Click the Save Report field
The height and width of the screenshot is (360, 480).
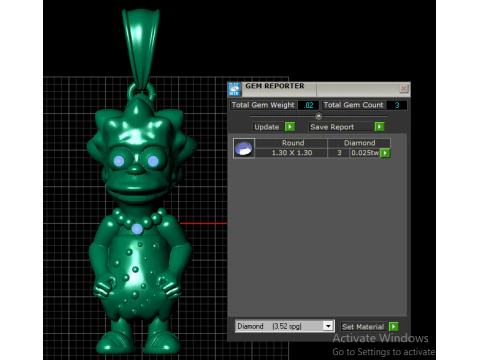(x=341, y=127)
